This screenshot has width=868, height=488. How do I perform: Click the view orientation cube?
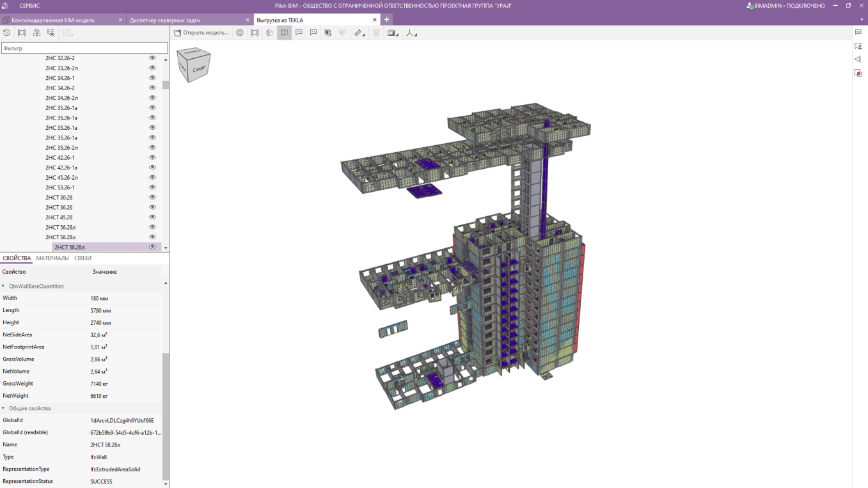193,65
